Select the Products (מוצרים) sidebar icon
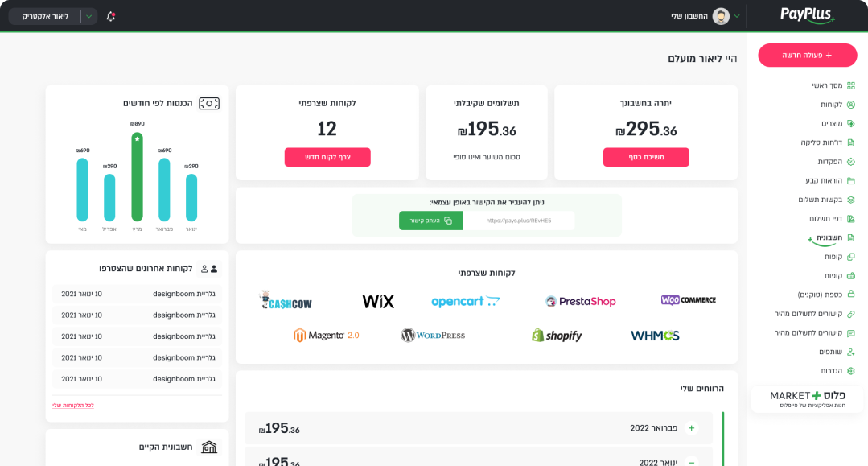The width and height of the screenshot is (868, 466). (x=850, y=124)
